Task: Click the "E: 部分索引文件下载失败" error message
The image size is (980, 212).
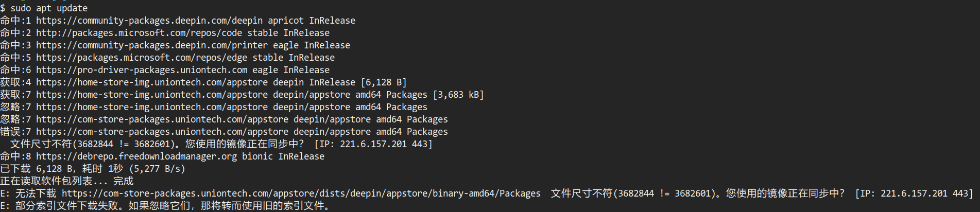Action: point(165,206)
